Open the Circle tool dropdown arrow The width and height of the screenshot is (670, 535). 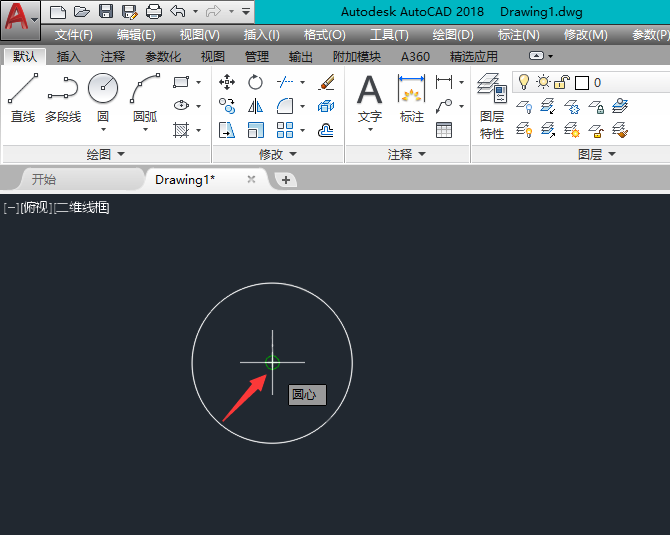pos(103,129)
